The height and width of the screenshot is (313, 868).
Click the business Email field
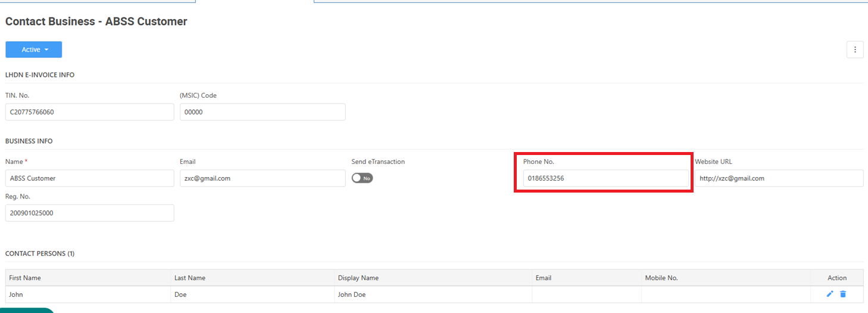point(263,178)
